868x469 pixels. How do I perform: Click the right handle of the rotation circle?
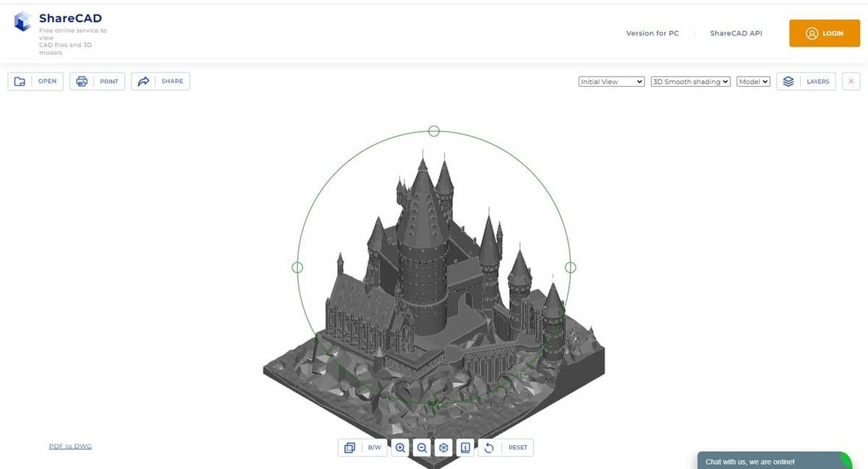(x=570, y=267)
